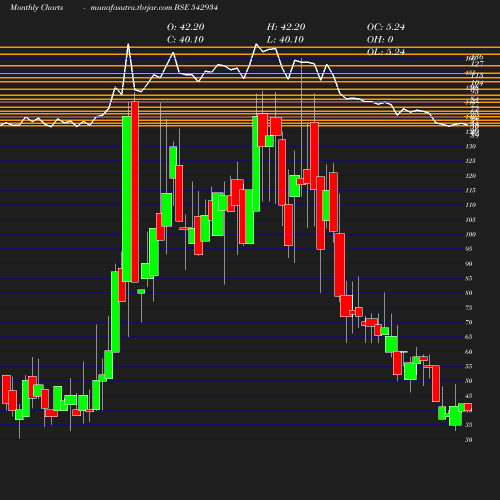This screenshot has height=500, width=500.
Task: Click the 50 price axis label
Action: (469, 381)
